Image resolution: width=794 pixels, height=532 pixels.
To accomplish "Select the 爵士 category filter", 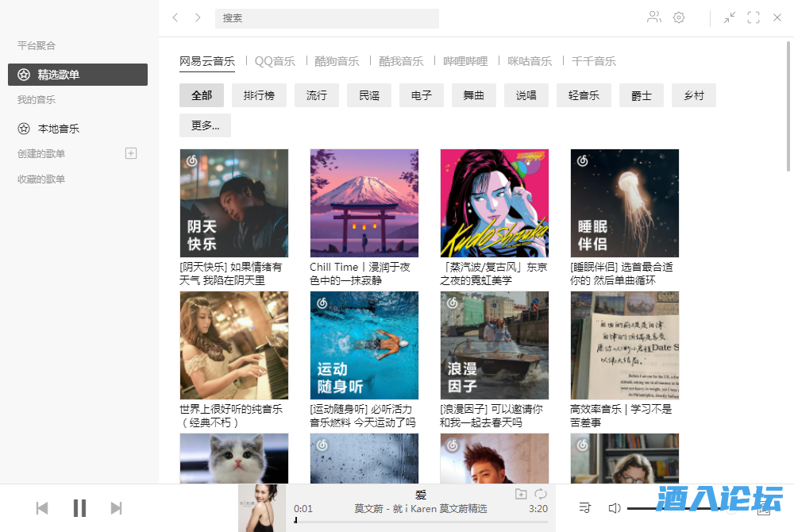I will point(642,95).
